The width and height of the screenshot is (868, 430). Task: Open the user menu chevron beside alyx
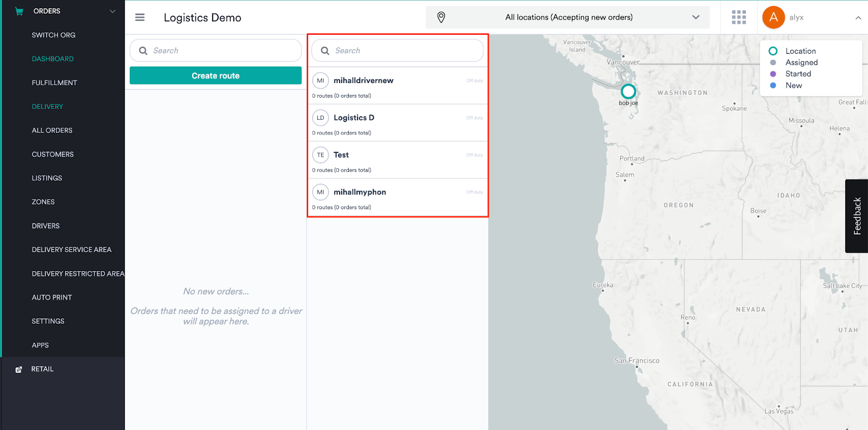click(x=858, y=18)
